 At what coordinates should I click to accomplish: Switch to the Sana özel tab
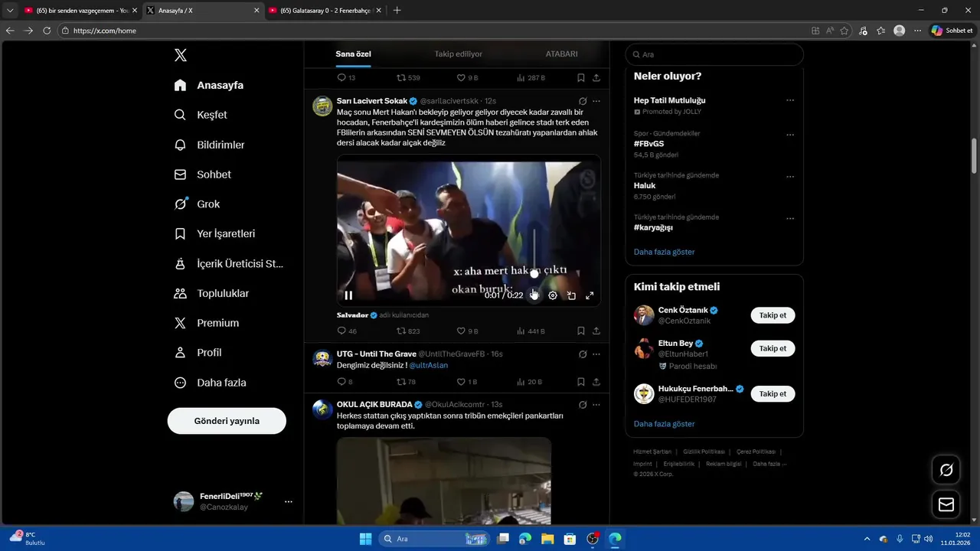click(353, 54)
